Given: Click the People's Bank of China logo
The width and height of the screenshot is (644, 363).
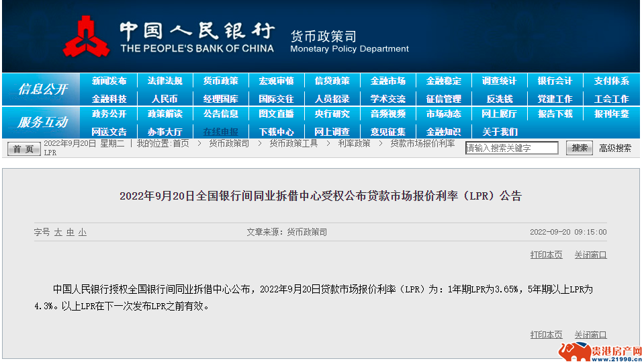Looking at the screenshot, I should [x=86, y=37].
